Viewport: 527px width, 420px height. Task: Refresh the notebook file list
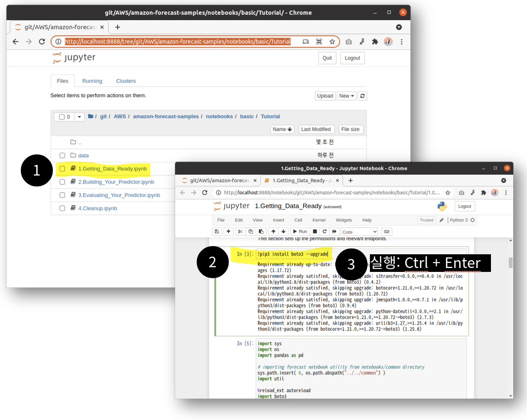pyautogui.click(x=362, y=96)
